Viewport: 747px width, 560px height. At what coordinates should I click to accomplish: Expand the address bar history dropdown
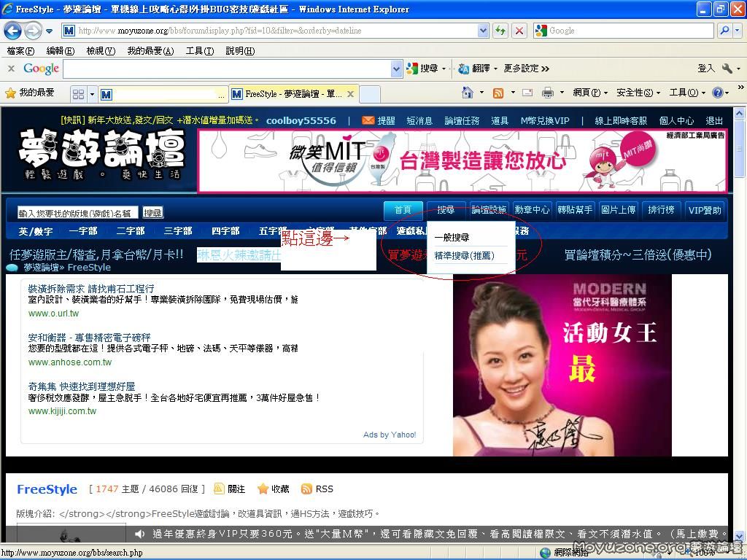[x=483, y=31]
